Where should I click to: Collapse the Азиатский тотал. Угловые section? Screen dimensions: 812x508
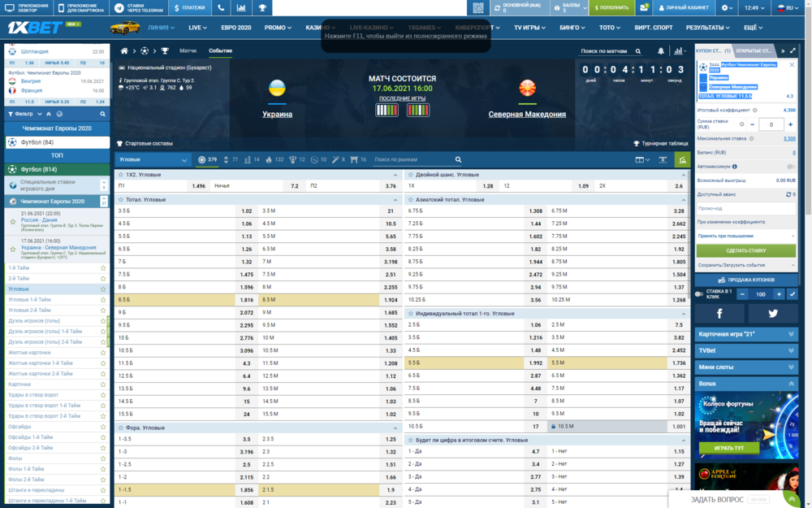click(683, 200)
